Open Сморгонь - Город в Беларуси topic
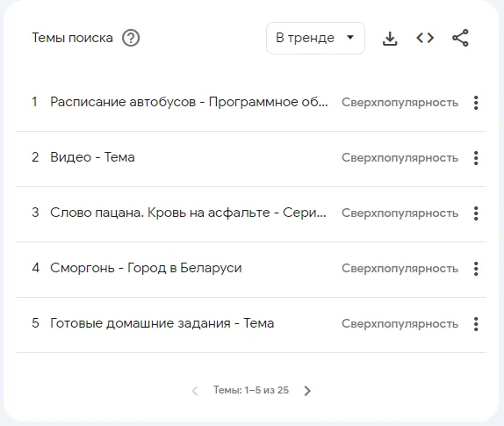 (x=146, y=268)
